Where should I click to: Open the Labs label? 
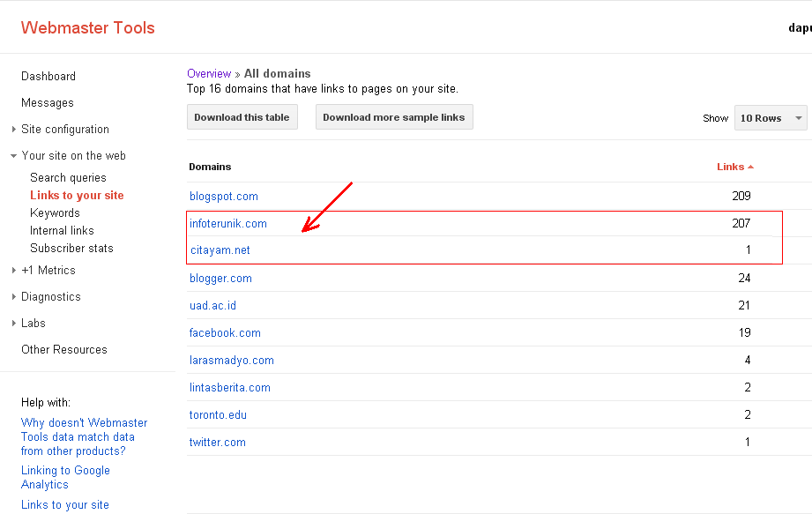(34, 323)
